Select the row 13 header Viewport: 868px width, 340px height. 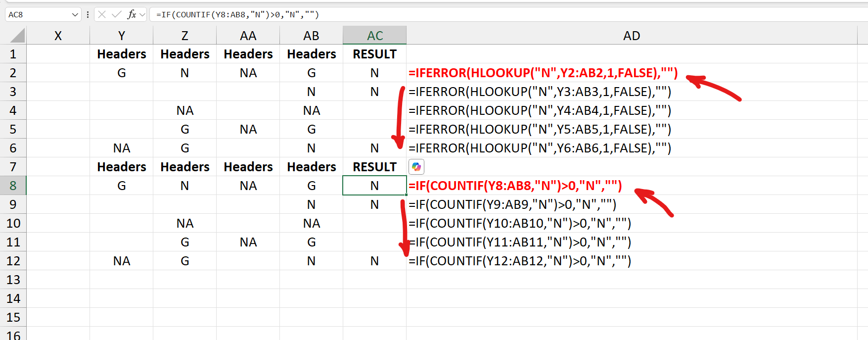pos(13,280)
